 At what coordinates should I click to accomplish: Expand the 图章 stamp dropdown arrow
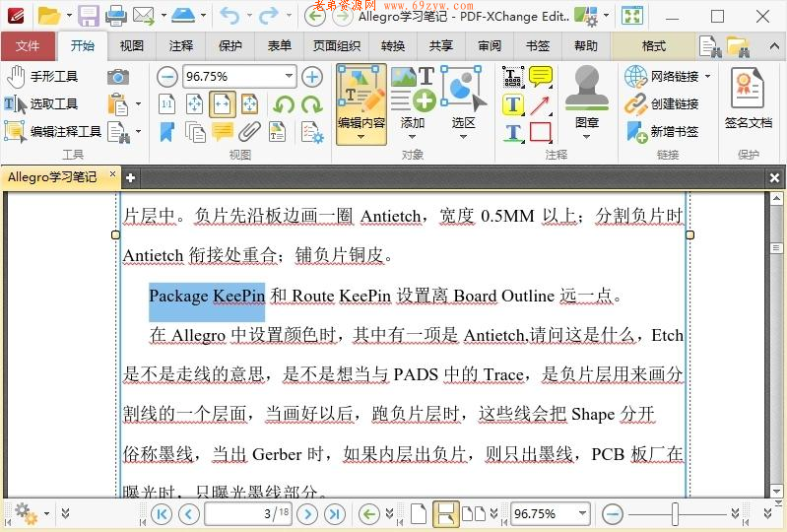586,137
